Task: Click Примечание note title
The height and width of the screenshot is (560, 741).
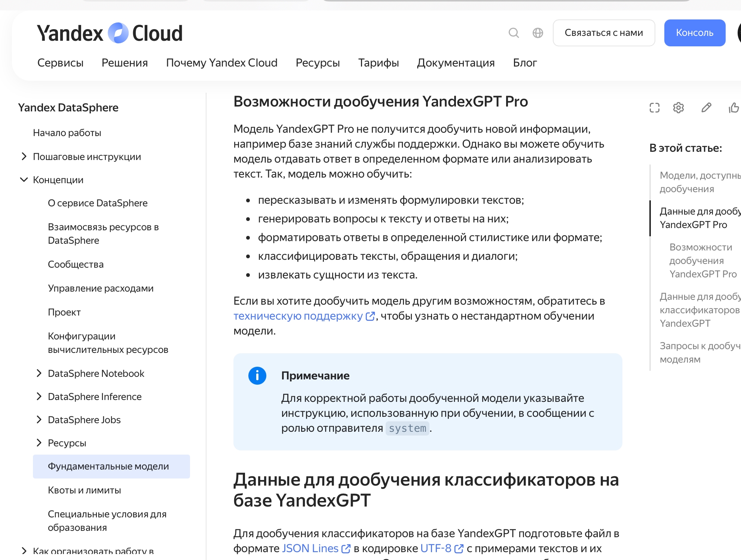Action: coord(315,376)
